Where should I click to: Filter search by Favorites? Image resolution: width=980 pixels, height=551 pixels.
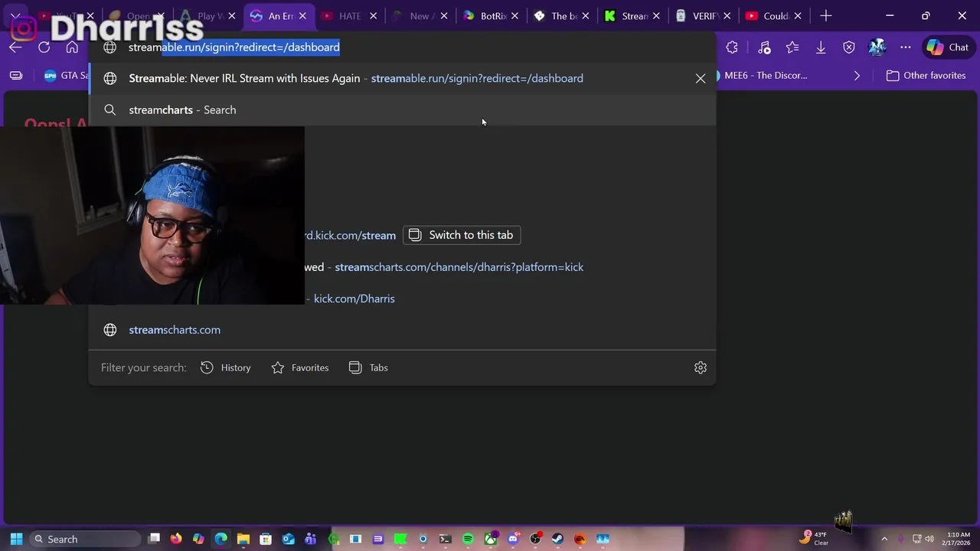300,367
